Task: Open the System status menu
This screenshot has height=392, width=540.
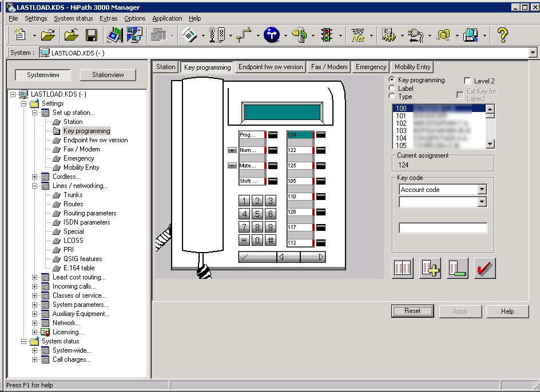Action: coord(73,18)
